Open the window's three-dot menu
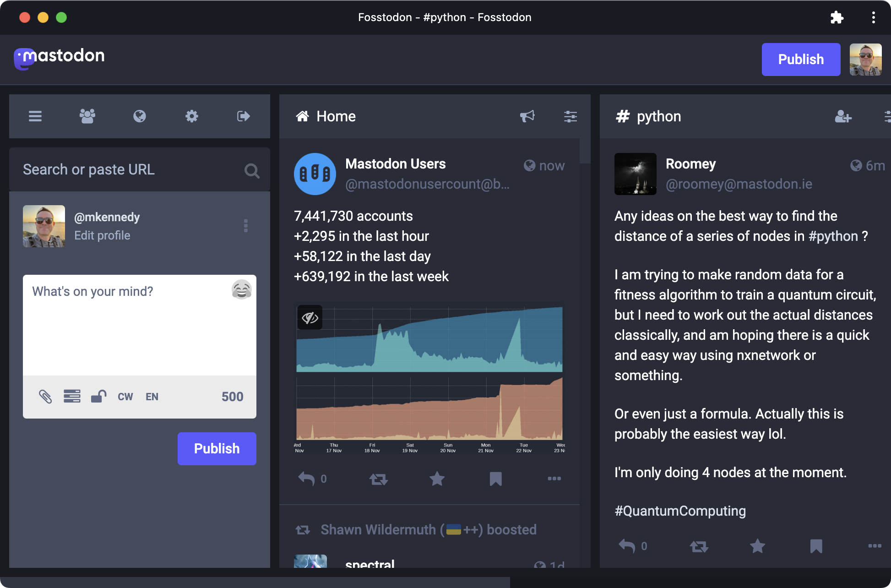 (x=874, y=17)
